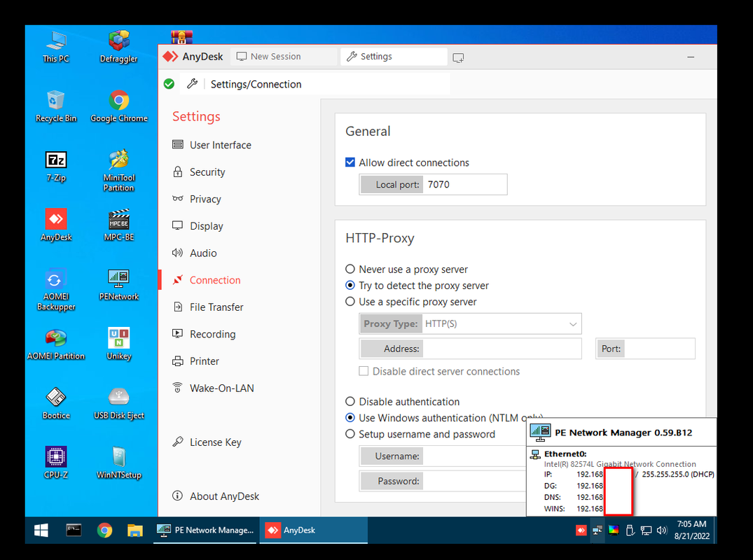Viewport: 753px width, 560px height.
Task: Click the proxy Address input field
Action: 502,349
